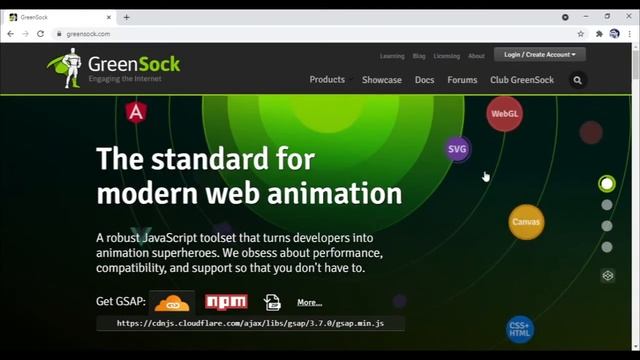Viewport: 640px width, 360px height.
Task: Click the GreenSock logo
Action: tap(113, 68)
